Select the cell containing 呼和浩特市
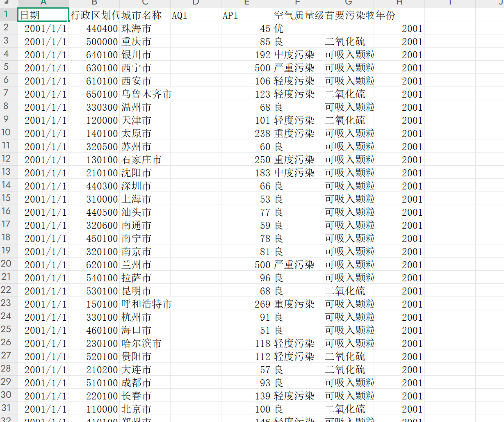The image size is (504, 422). coord(145,304)
